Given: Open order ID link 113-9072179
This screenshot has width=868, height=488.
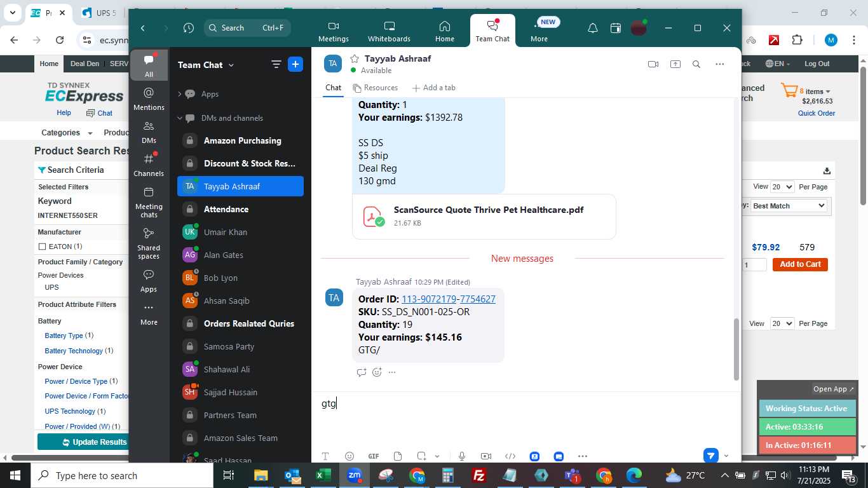Looking at the screenshot, I should (428, 299).
